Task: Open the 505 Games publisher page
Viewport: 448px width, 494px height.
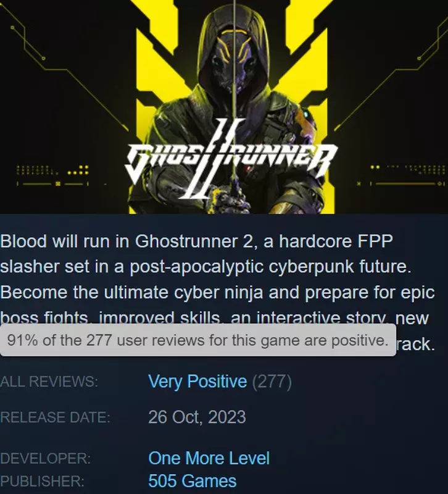Action: point(192,481)
